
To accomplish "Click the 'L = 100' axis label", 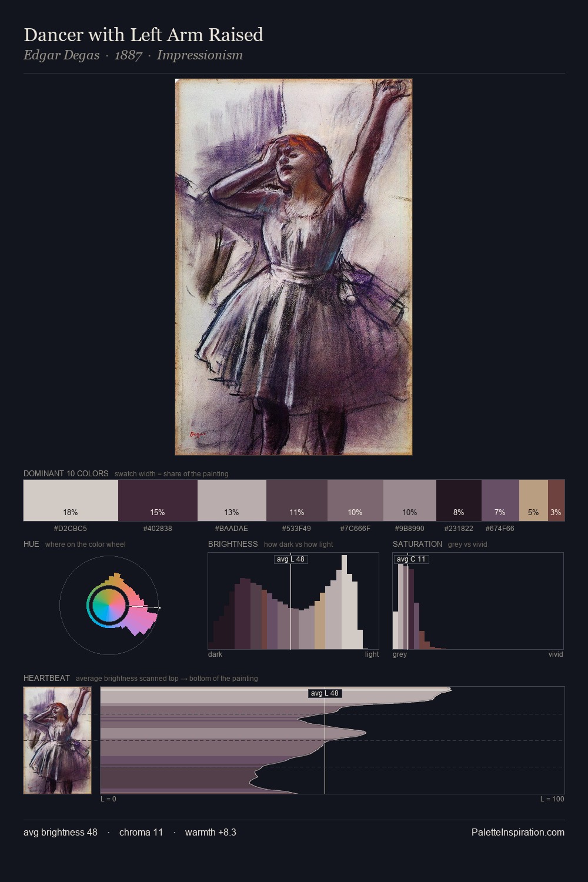I will [552, 799].
